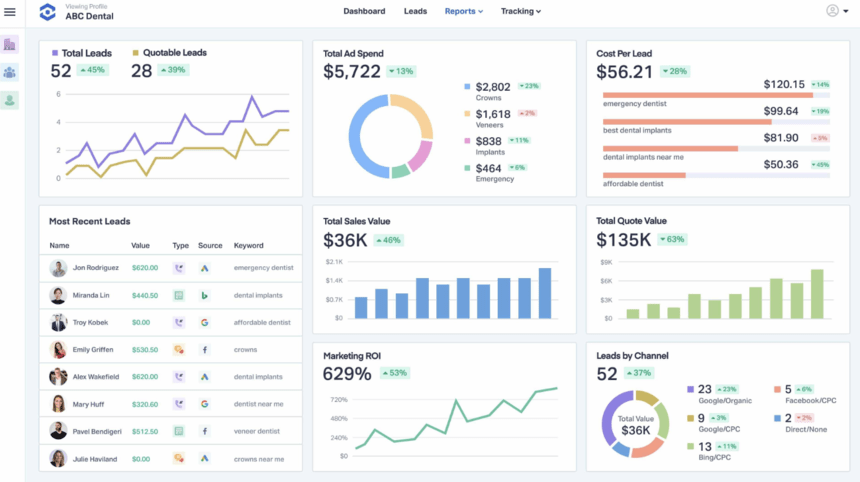Expand the Reports dropdown menu
Image resolution: width=860 pixels, height=482 pixels.
tap(464, 11)
